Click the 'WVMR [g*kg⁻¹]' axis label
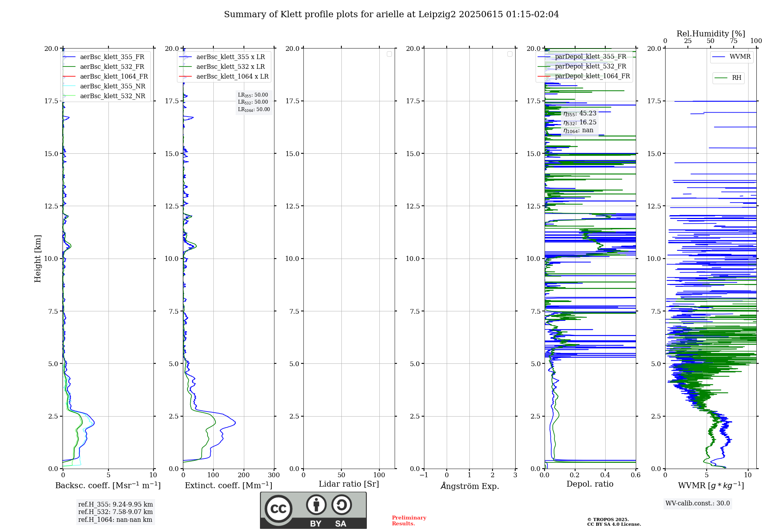 pyautogui.click(x=711, y=485)
